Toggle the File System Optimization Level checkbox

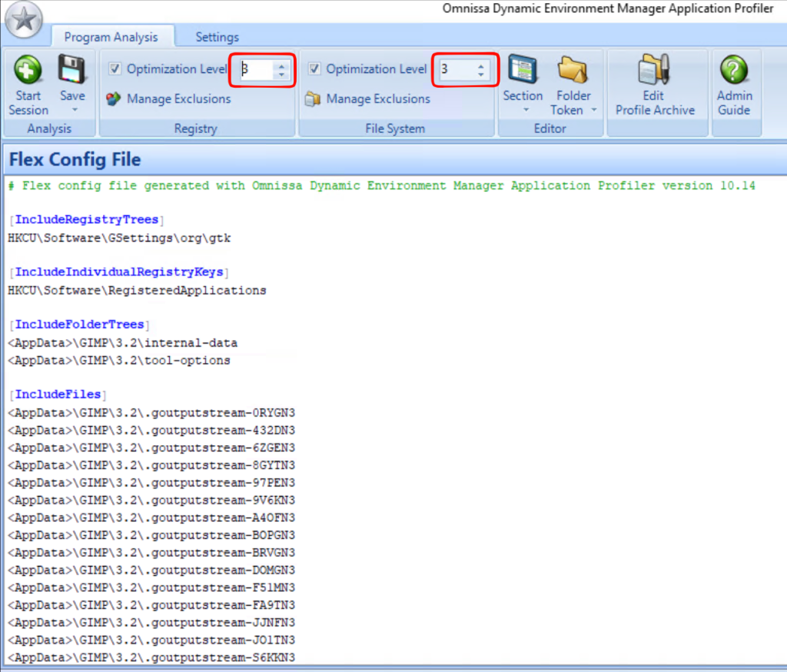314,68
